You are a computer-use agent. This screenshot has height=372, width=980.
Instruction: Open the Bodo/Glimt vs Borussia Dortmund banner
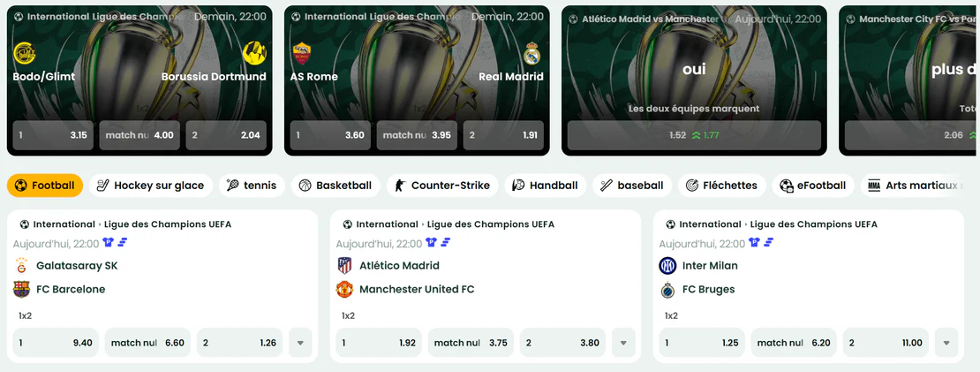coord(139,80)
